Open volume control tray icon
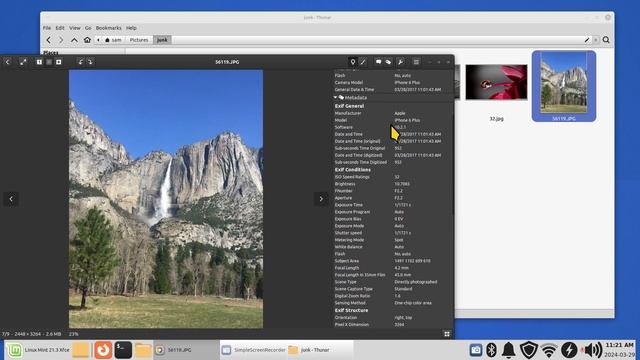 tap(592, 350)
